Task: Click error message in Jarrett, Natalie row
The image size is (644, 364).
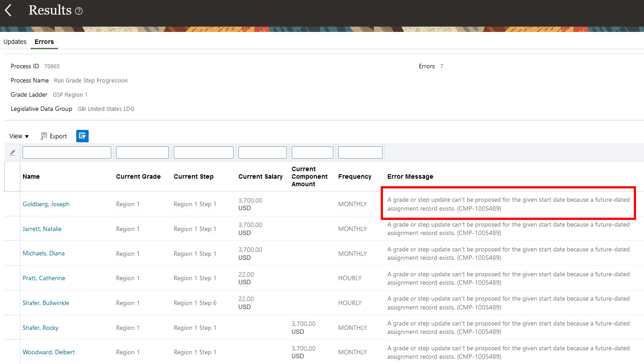Action: tap(508, 229)
